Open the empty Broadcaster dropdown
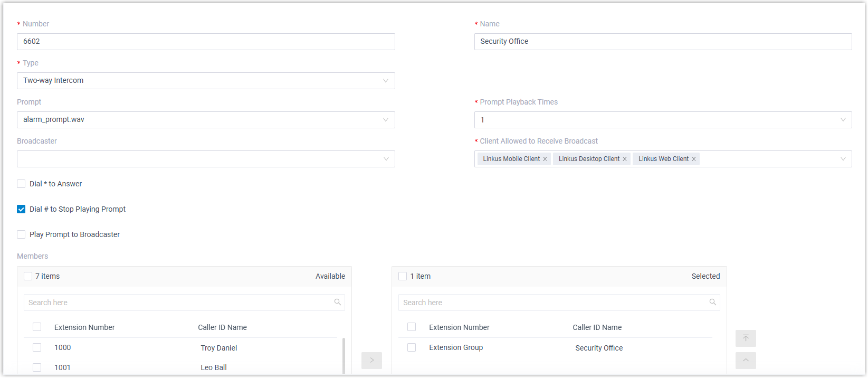The height and width of the screenshot is (378, 868). coord(206,159)
